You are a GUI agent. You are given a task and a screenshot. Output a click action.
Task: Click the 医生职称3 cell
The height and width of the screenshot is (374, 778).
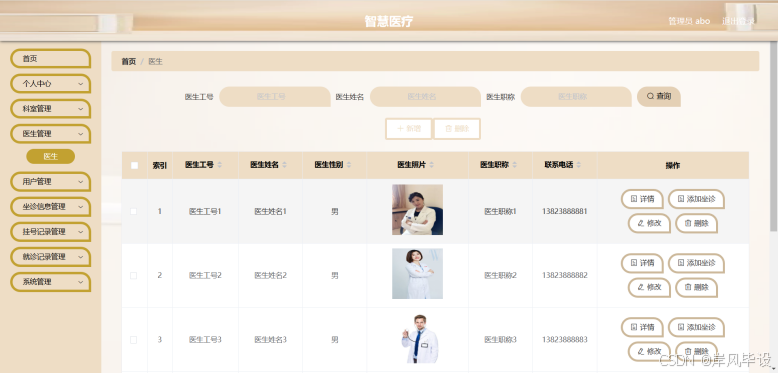(501, 340)
